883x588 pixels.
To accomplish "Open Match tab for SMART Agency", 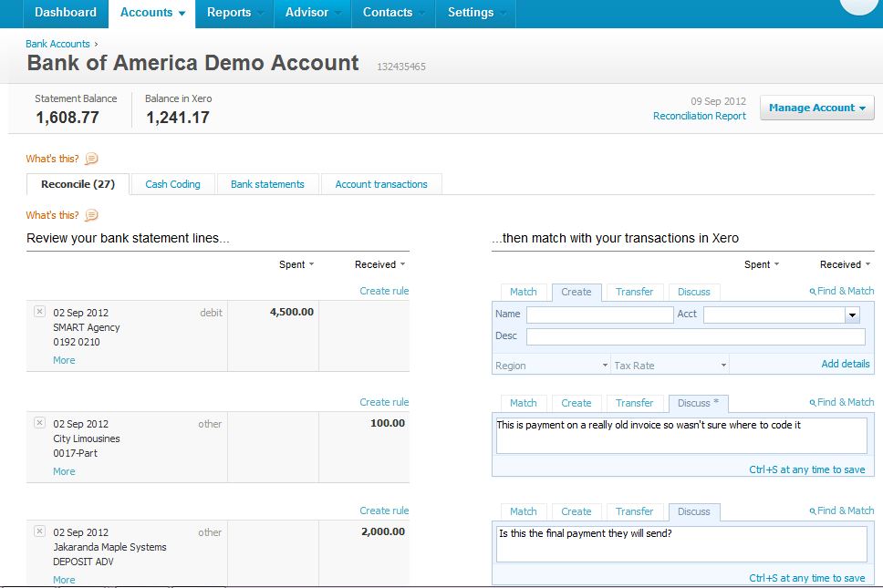I will (524, 292).
